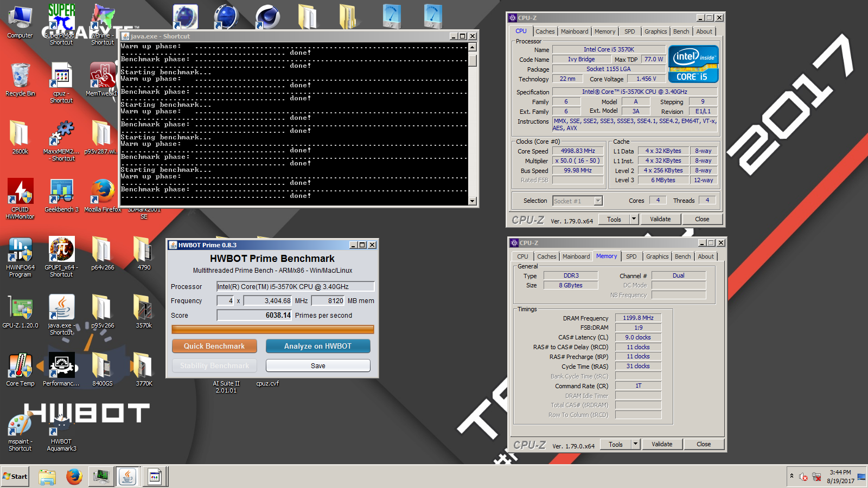Open SuperPiMod Shortcut icon

pyautogui.click(x=61, y=24)
